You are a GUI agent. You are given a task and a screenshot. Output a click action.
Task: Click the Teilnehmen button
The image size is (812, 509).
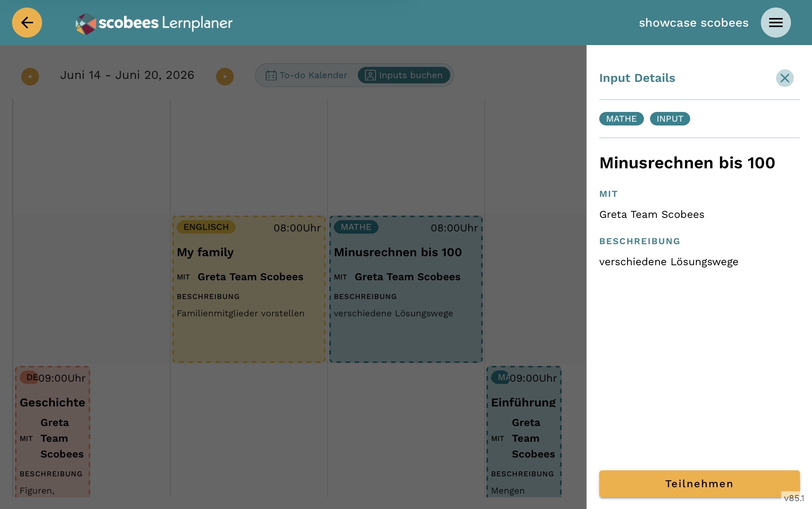tap(699, 484)
